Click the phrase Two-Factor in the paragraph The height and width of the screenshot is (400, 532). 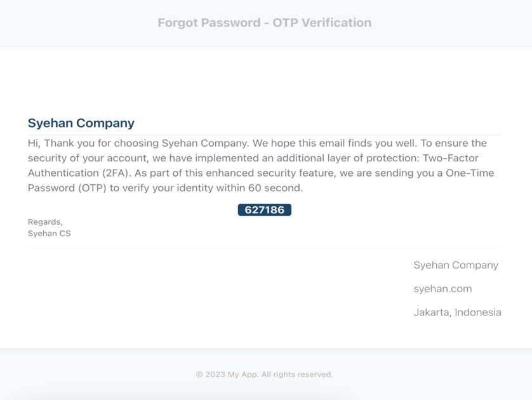pos(450,158)
